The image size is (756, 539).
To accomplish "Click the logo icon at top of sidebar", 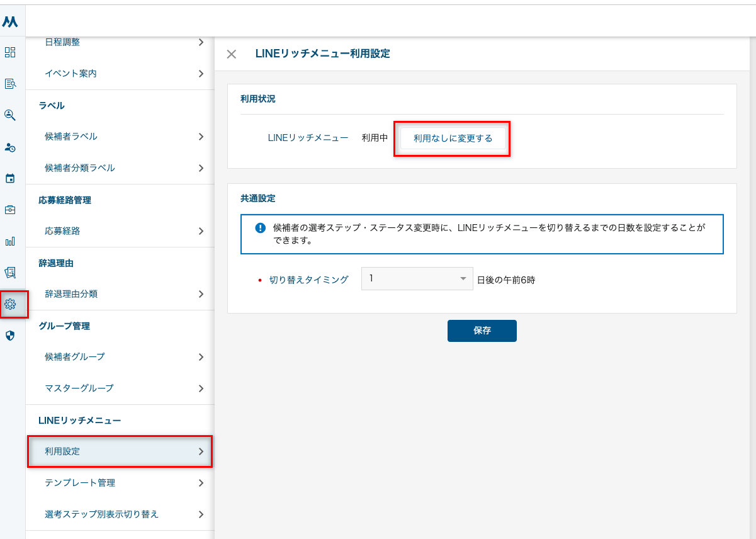I will coord(10,22).
